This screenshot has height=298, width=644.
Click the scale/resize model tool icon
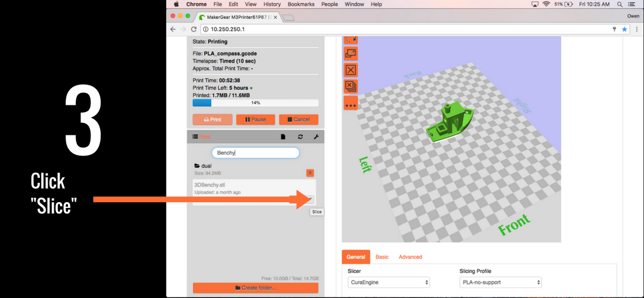pos(351,54)
